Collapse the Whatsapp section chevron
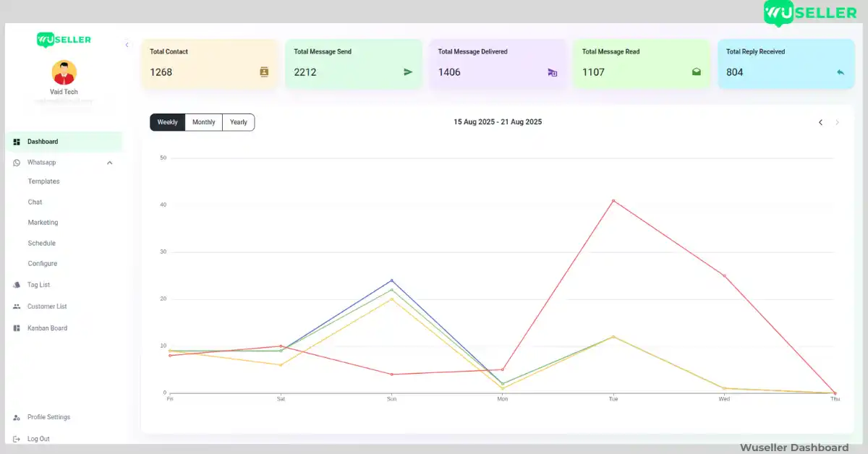This screenshot has height=454, width=868. tap(109, 163)
